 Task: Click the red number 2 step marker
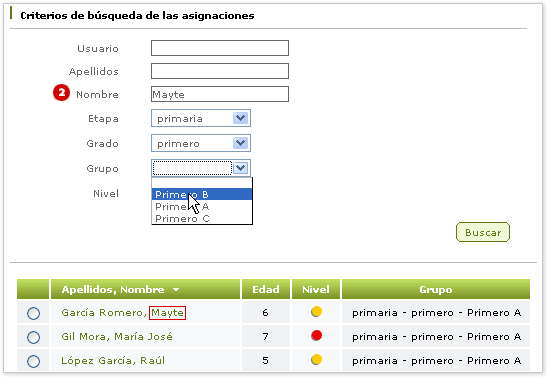(62, 93)
